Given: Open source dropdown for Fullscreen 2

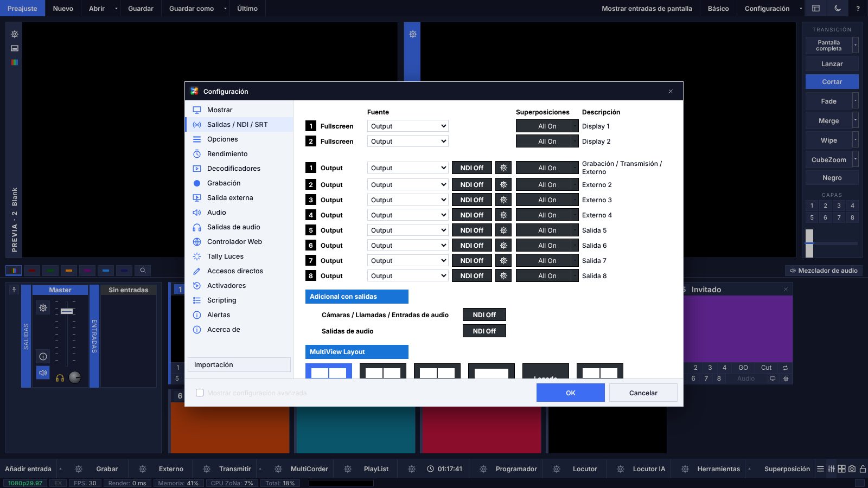Looking at the screenshot, I should click(407, 142).
